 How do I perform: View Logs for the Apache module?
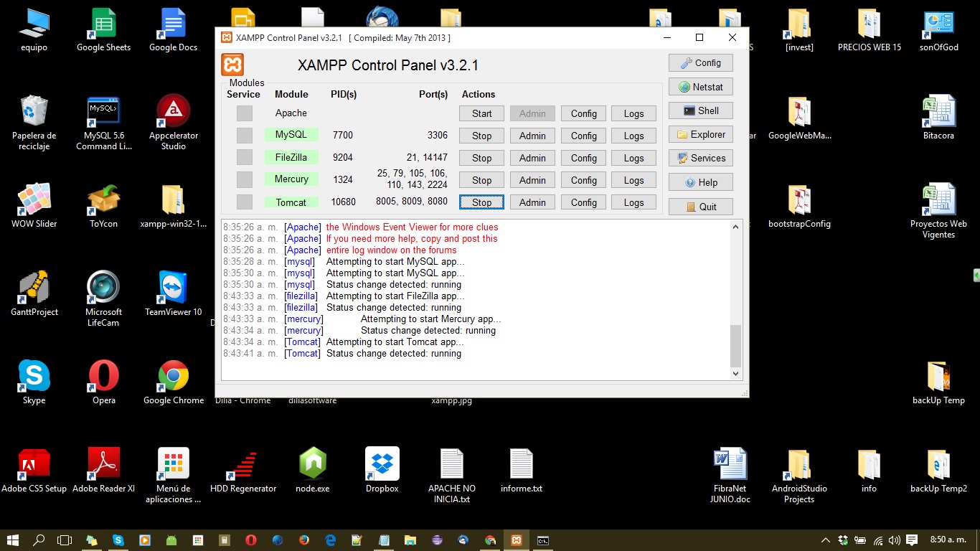pyautogui.click(x=634, y=113)
